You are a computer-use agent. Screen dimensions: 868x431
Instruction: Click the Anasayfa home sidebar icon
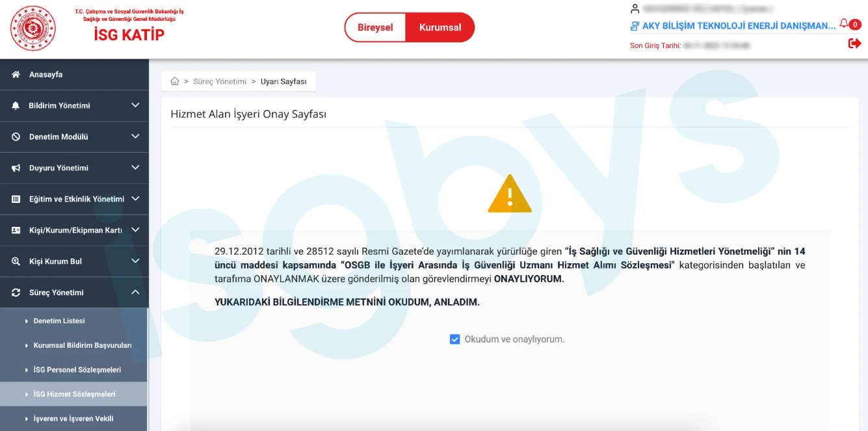coord(16,75)
